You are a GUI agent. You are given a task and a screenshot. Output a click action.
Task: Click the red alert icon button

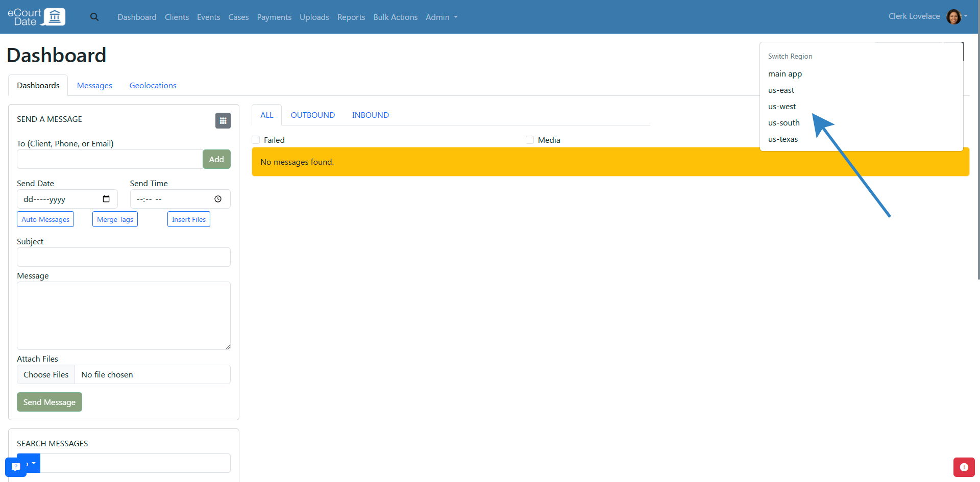coord(964,467)
